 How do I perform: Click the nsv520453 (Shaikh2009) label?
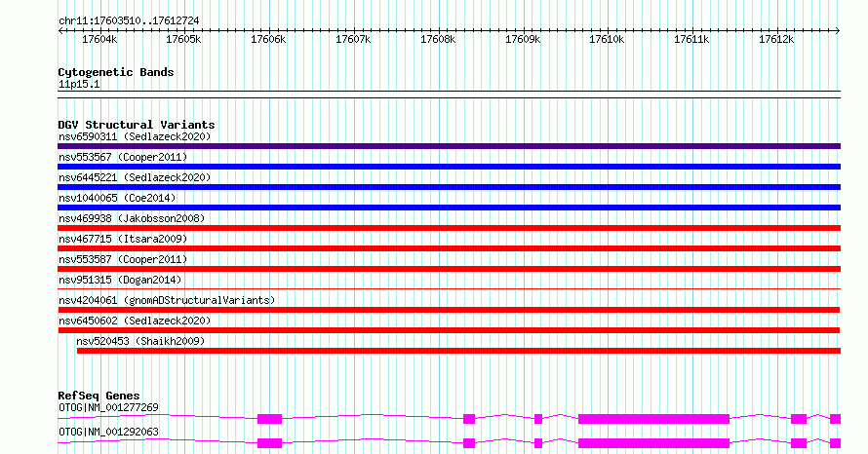140,341
